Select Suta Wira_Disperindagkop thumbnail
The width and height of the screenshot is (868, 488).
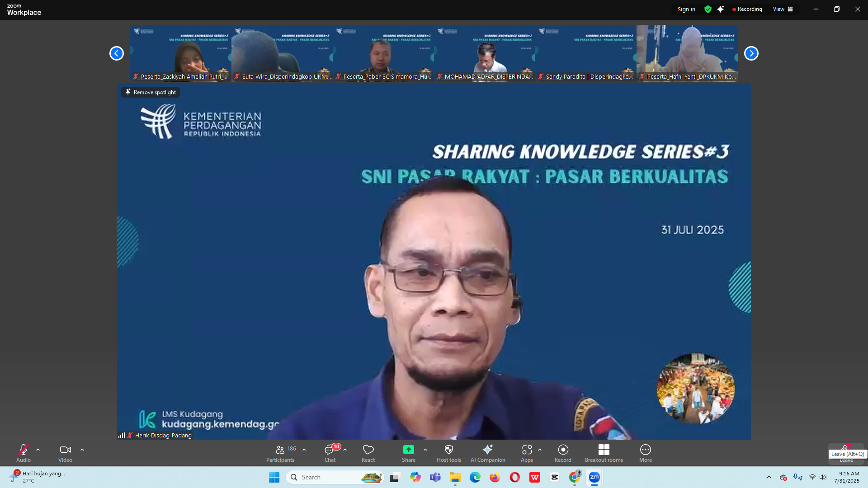[x=282, y=53]
